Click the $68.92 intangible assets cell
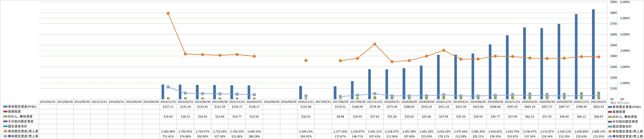The image size is (644, 139). pyautogui.click(x=599, y=116)
